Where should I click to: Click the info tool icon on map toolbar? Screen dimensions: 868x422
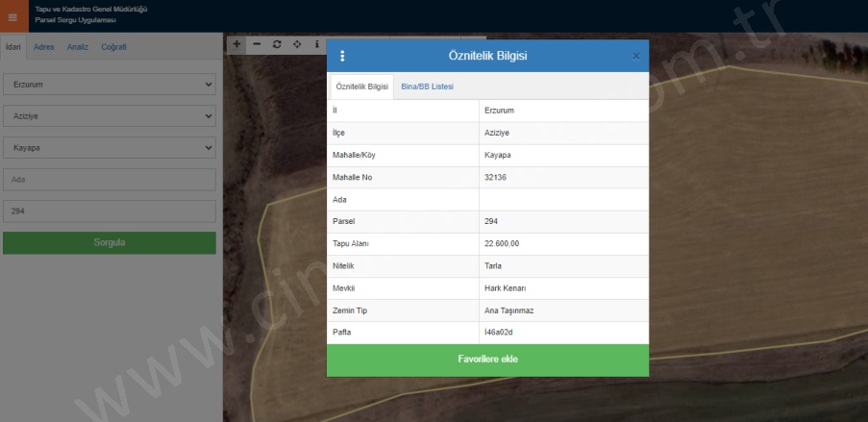coord(317,44)
